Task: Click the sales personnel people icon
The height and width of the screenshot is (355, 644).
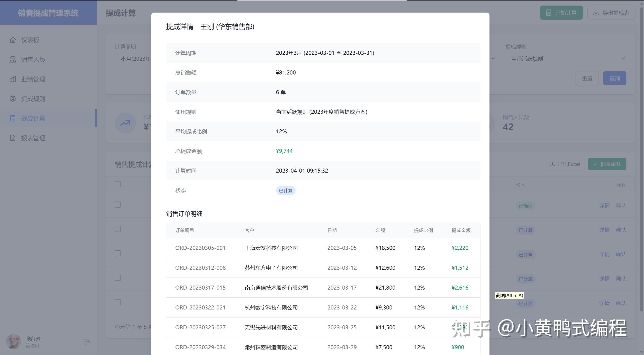Action: click(13, 59)
